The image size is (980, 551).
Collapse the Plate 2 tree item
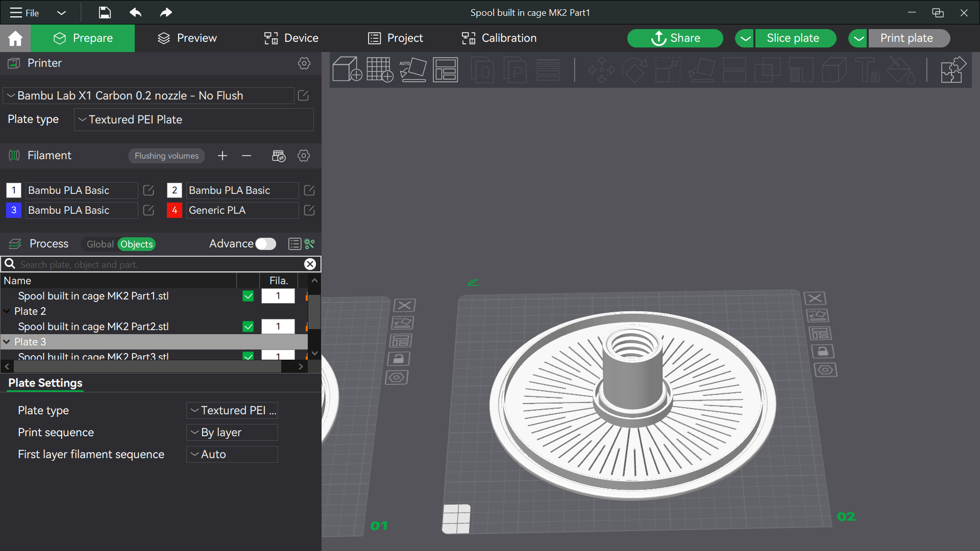pyautogui.click(x=7, y=311)
